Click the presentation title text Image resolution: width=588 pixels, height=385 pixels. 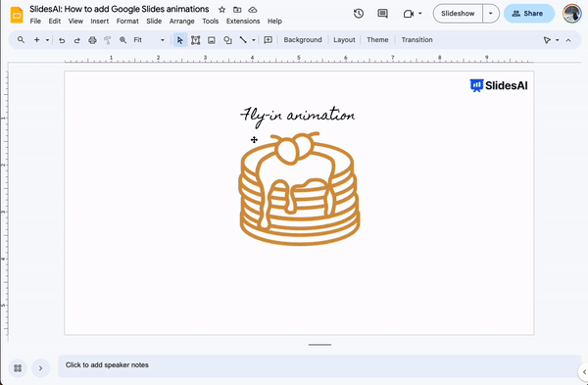(x=120, y=9)
